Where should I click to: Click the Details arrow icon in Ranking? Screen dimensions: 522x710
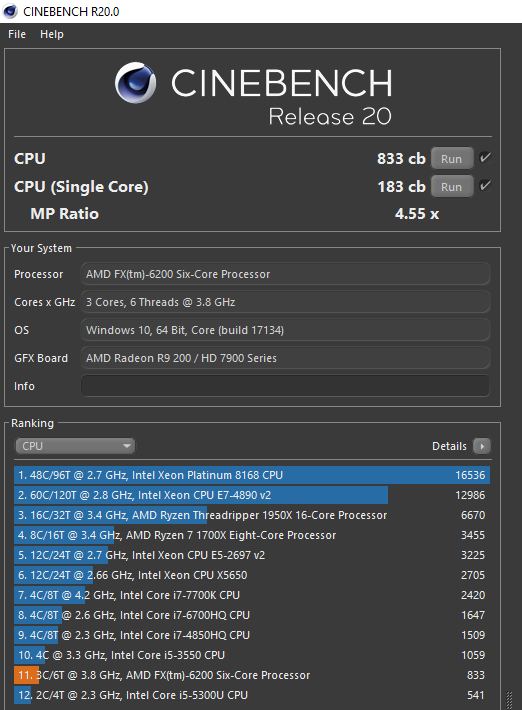coord(482,446)
